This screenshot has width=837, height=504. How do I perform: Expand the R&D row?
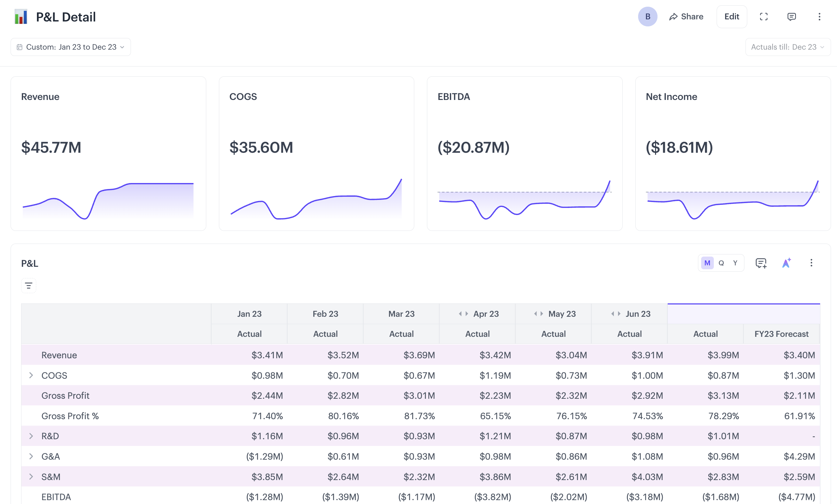(x=31, y=436)
